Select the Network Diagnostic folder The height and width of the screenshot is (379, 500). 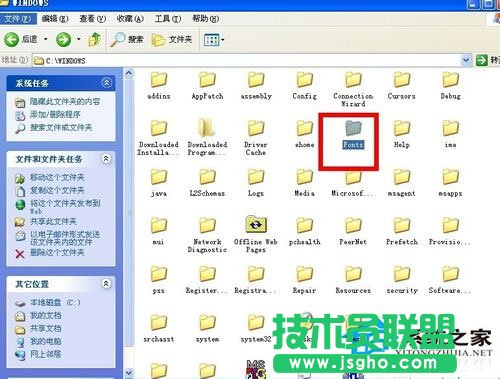coord(207,226)
